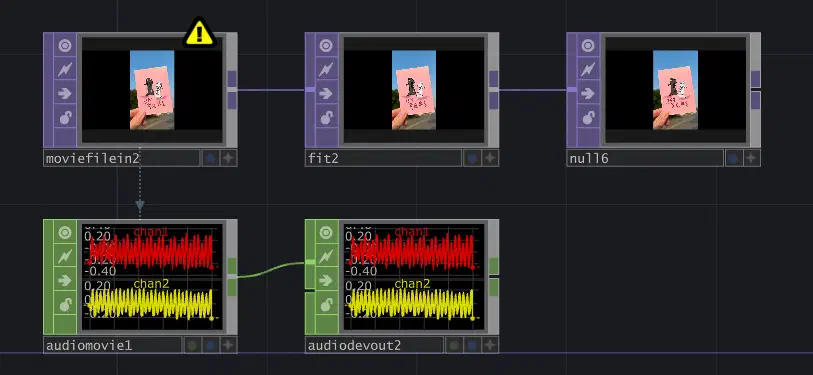Toggle the viewer flag on moviefilein2

65,46
